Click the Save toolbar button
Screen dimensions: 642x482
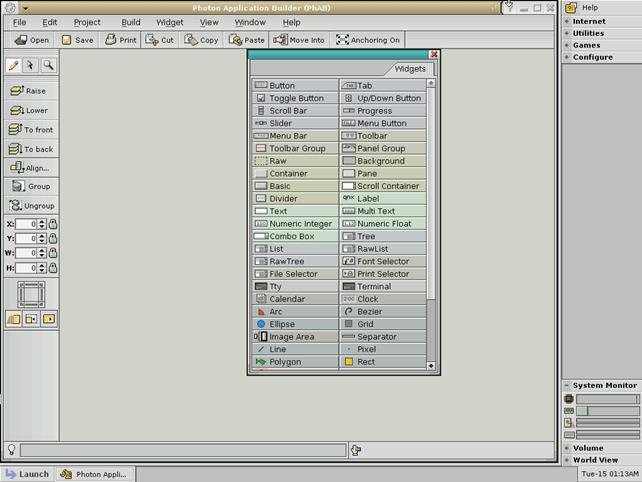pyautogui.click(x=77, y=40)
